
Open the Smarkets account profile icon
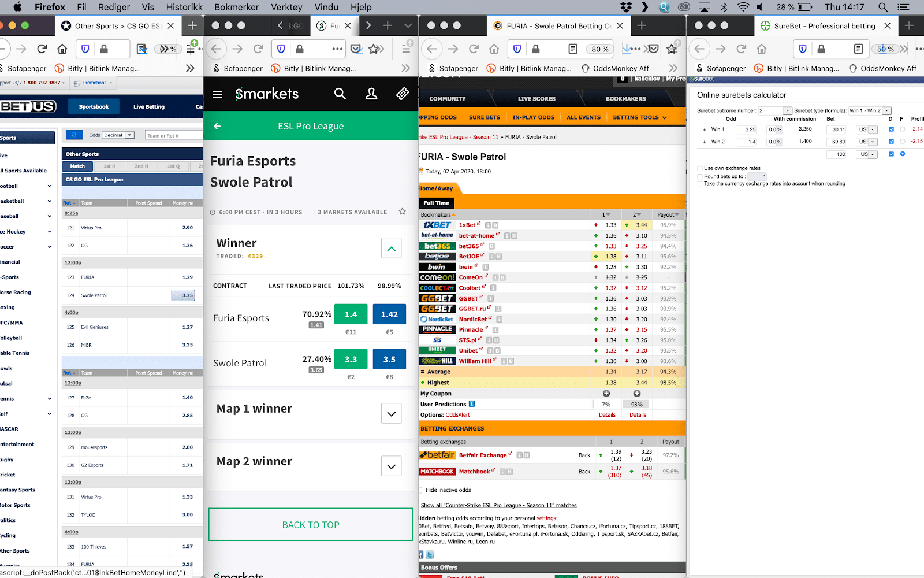click(371, 94)
